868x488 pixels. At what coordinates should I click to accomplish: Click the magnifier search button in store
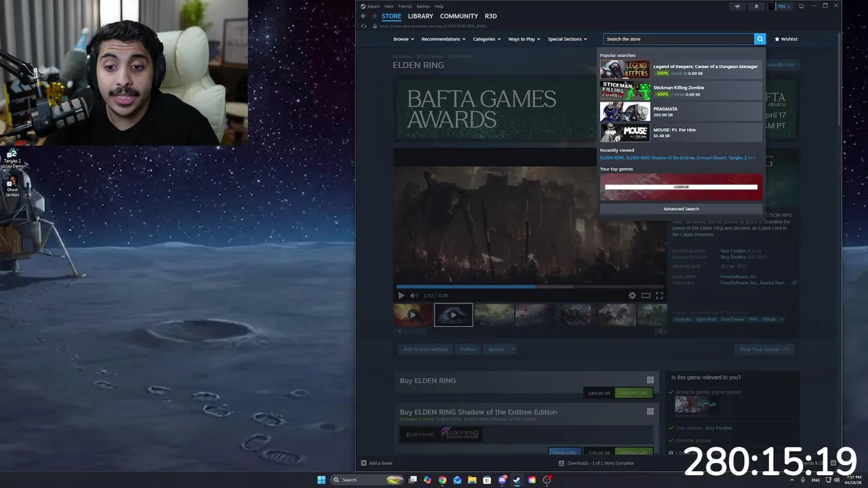coord(760,39)
